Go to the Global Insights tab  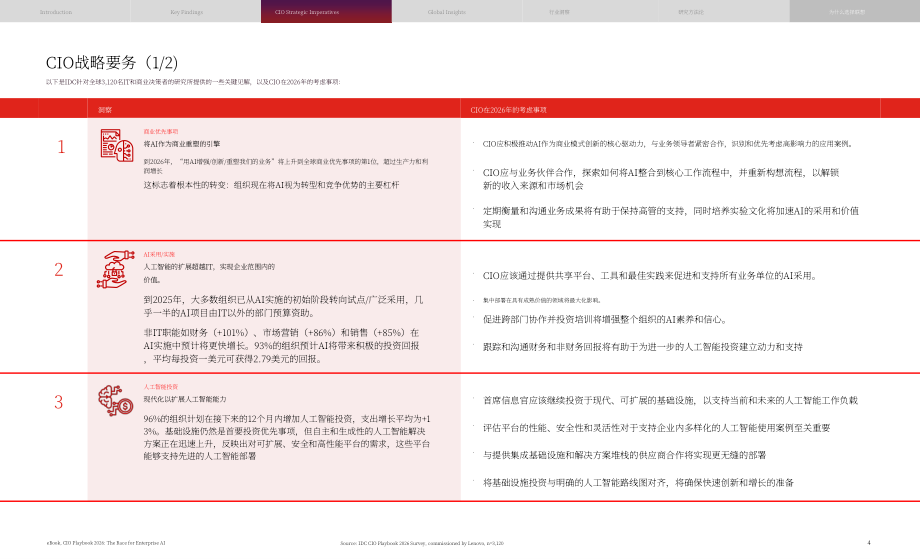pos(447,12)
